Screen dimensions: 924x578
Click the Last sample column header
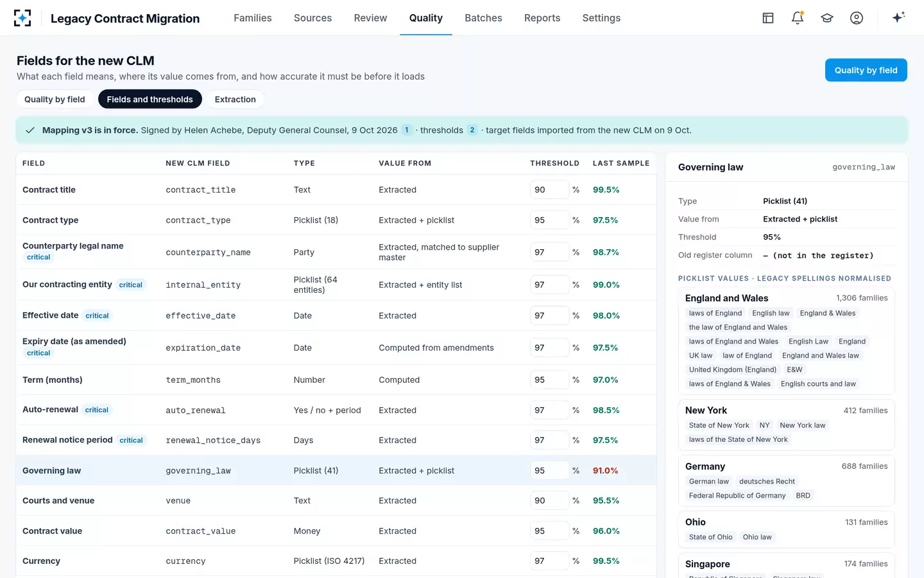(x=621, y=163)
